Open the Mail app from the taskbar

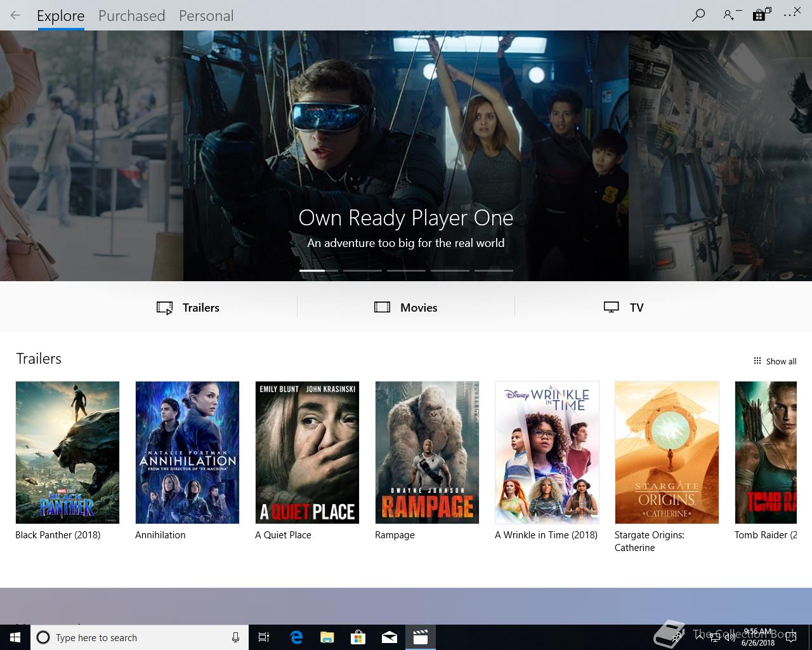pos(389,637)
